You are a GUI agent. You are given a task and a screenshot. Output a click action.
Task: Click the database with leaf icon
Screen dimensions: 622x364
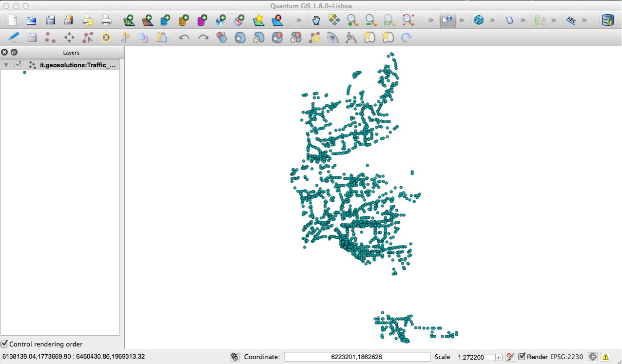point(607,20)
